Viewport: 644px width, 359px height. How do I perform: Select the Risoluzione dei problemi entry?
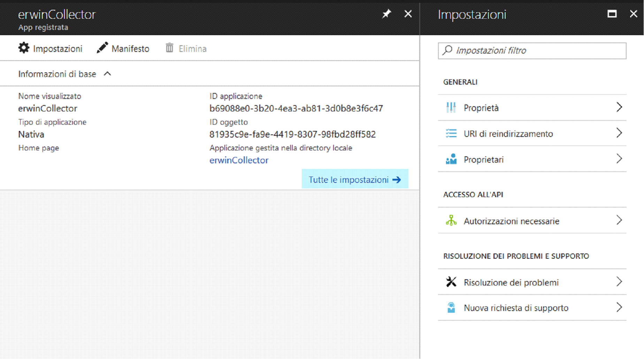coord(511,282)
